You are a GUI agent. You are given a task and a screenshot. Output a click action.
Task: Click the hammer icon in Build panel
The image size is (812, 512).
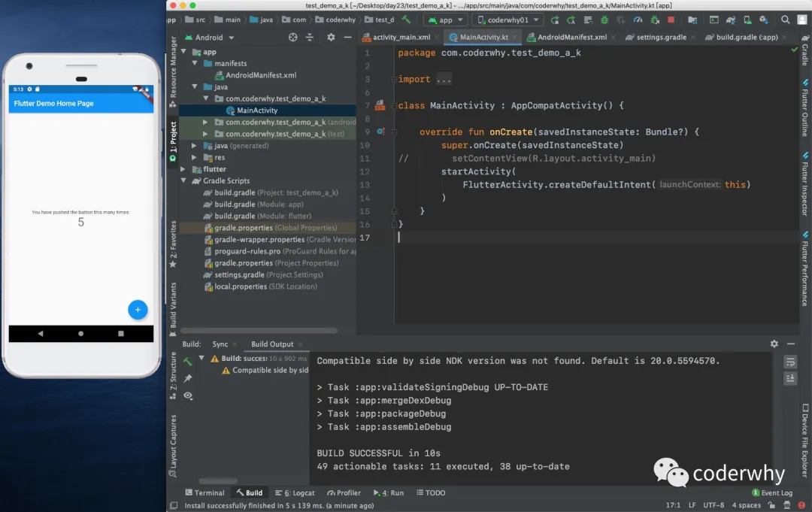[x=187, y=361]
